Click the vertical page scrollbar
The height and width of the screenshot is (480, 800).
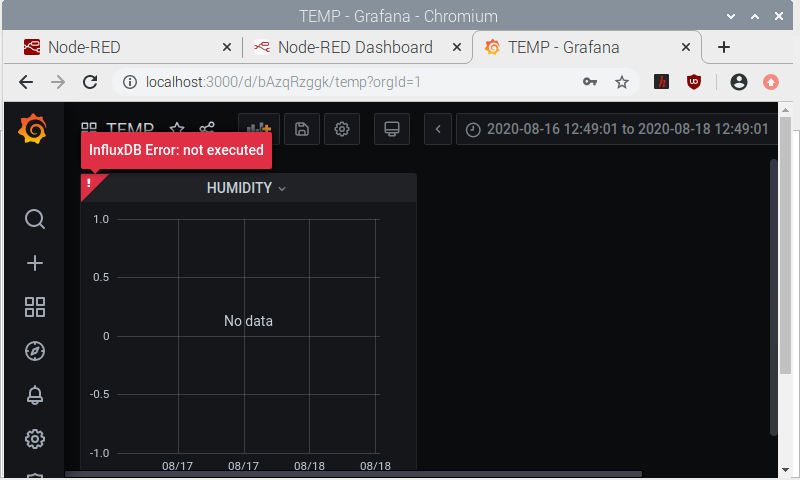[786, 246]
